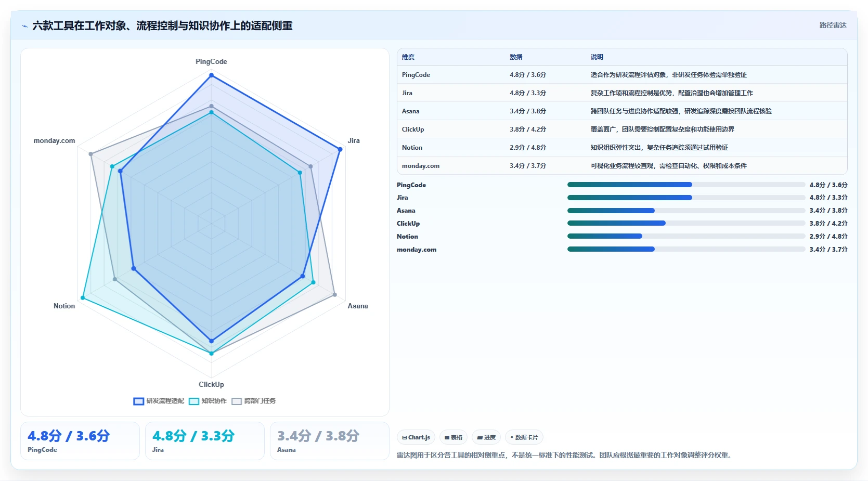Click the dashboard title 六款工具在工作对象
This screenshot has width=868, height=481.
162,25
